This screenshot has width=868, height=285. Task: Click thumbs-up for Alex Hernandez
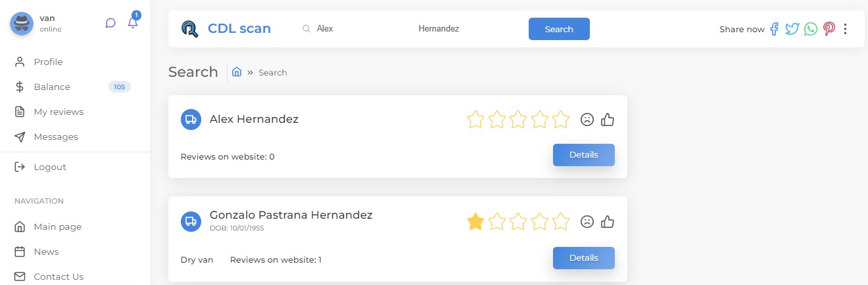pyautogui.click(x=608, y=120)
